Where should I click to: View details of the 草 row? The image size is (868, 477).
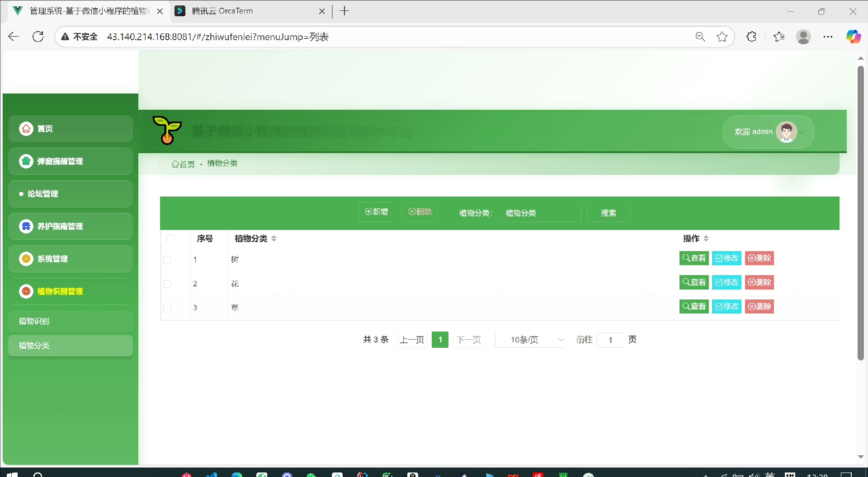click(694, 306)
